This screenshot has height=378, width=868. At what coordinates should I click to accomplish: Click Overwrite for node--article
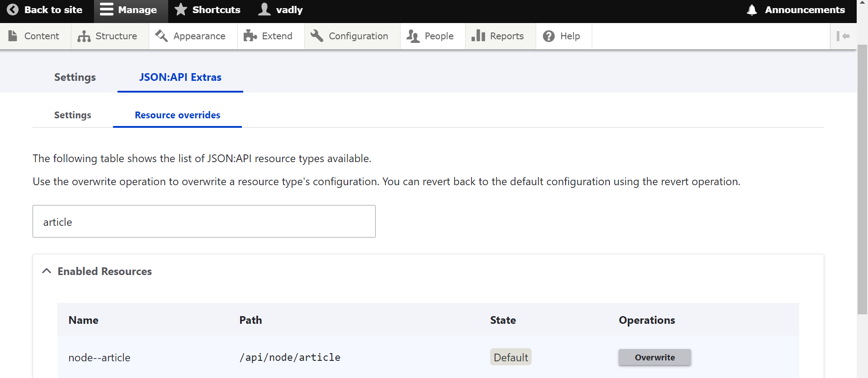pos(654,357)
